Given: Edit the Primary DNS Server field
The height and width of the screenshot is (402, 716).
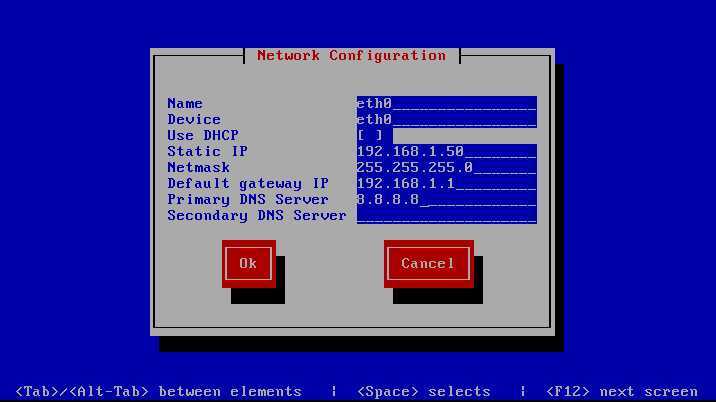Looking at the screenshot, I should pyautogui.click(x=447, y=200).
